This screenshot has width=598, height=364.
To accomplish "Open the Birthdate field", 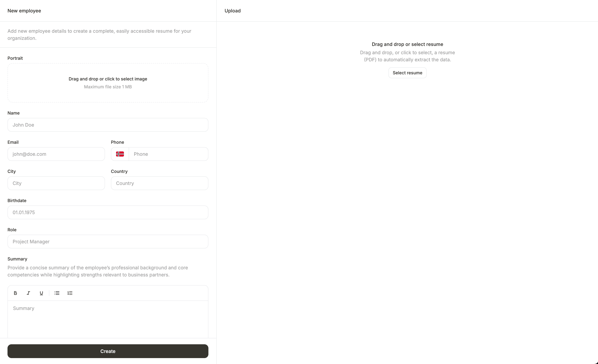I will (x=108, y=212).
